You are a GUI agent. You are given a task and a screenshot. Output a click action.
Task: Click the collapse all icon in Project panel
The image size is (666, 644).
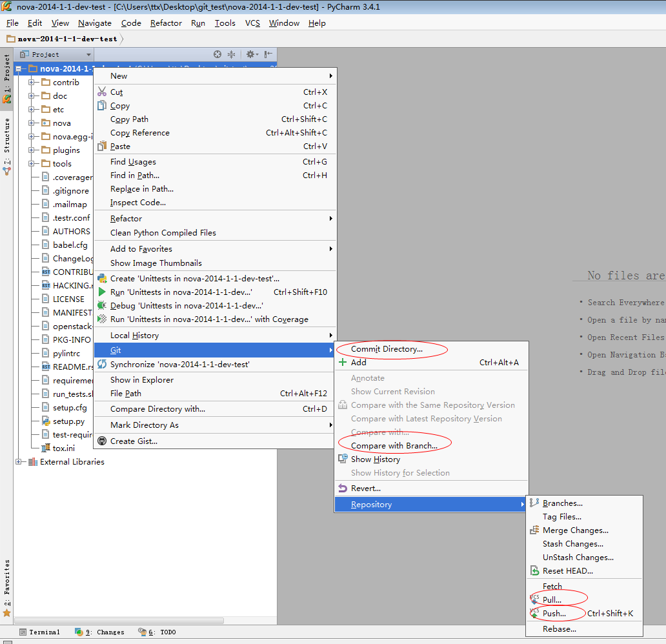click(x=231, y=54)
